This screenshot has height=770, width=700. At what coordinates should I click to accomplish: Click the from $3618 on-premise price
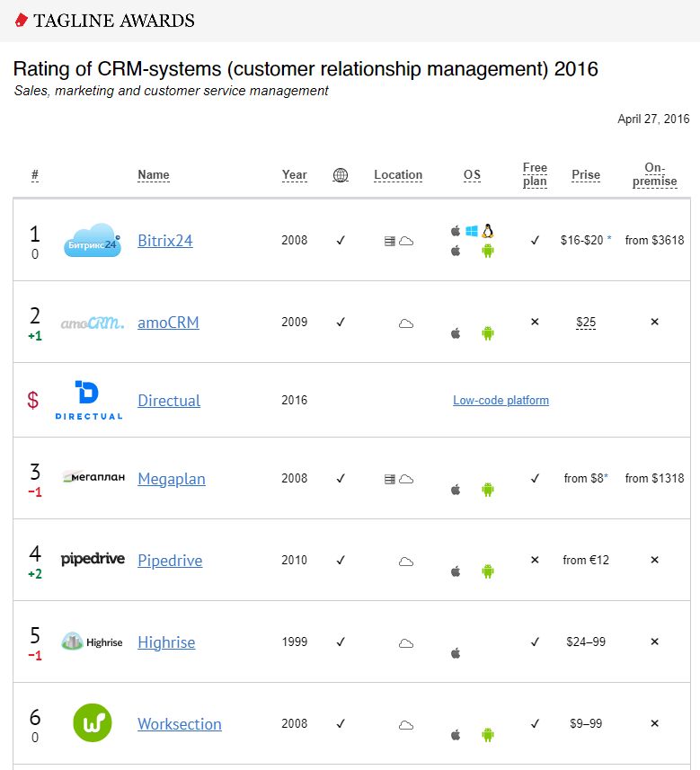click(x=655, y=240)
